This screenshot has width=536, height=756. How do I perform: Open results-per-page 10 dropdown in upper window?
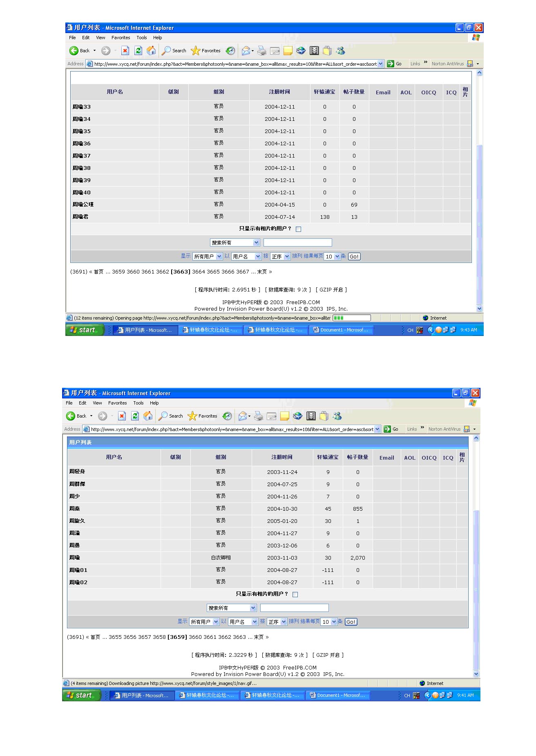pos(333,256)
